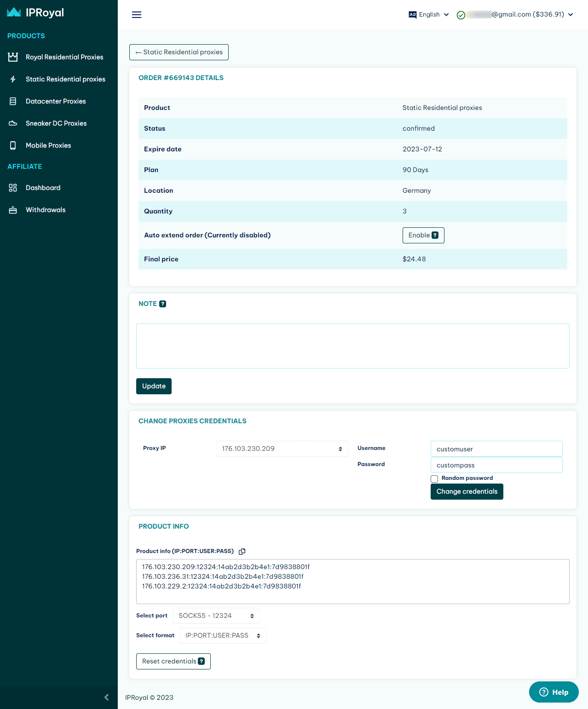Screen dimensions: 588x709
Task: Click the green verified checkmark icon
Action: [x=461, y=15]
